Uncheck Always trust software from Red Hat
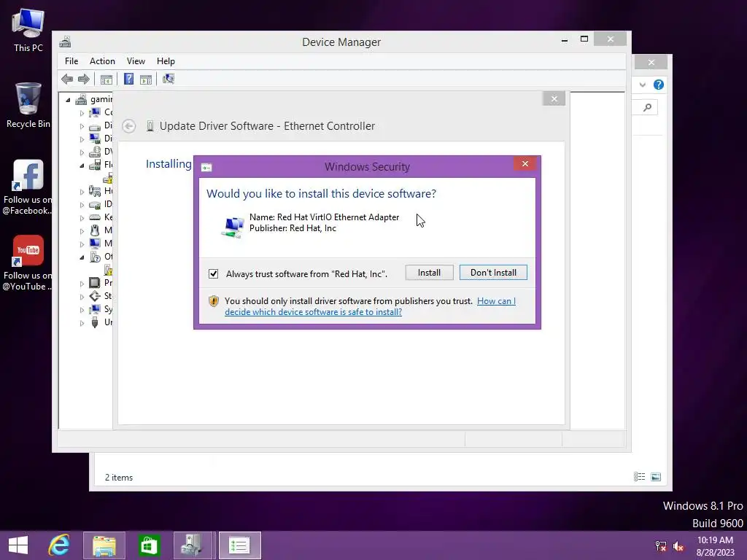 214,274
